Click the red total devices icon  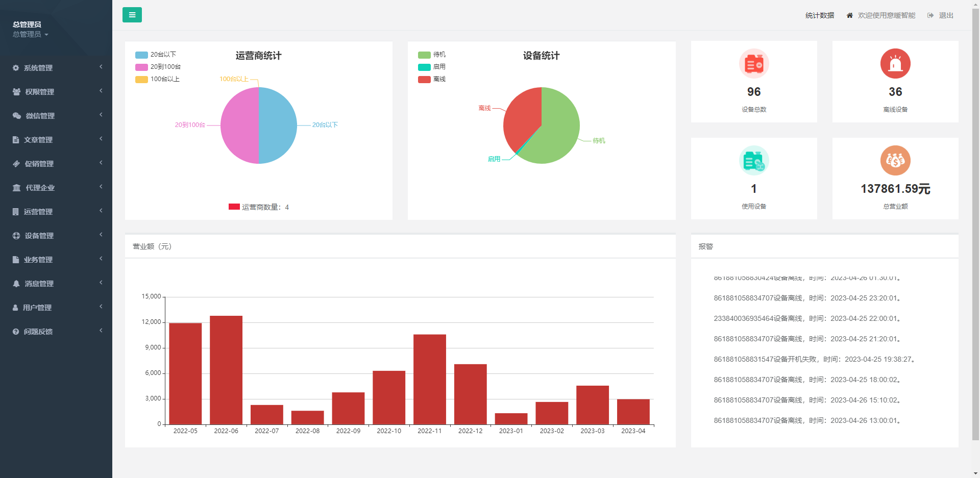753,64
